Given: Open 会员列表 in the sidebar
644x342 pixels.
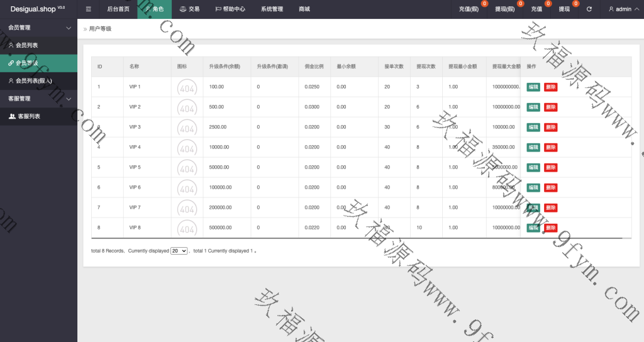Looking at the screenshot, I should (x=26, y=45).
